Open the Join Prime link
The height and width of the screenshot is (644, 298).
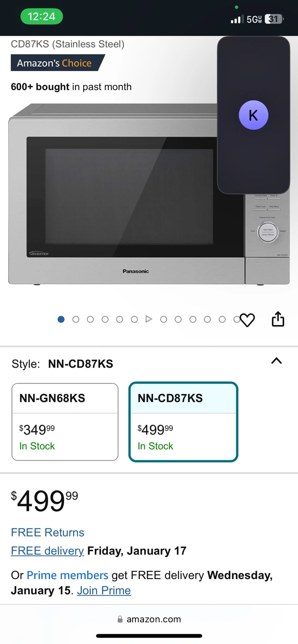(104, 590)
